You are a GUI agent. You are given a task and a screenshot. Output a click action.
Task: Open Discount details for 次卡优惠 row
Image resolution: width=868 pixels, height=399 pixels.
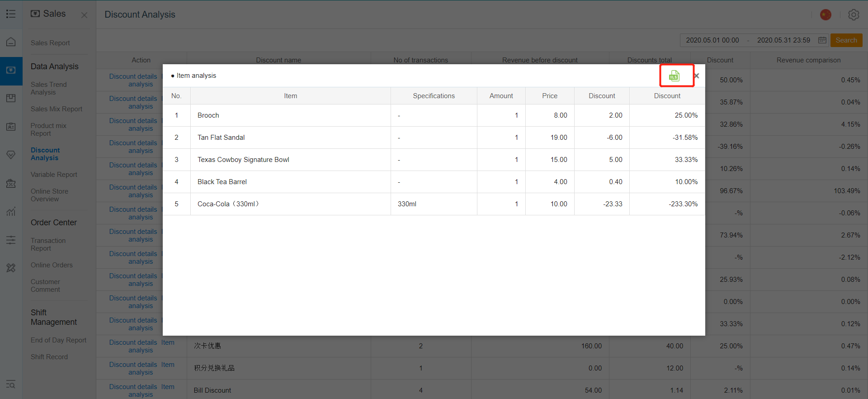coord(133,342)
